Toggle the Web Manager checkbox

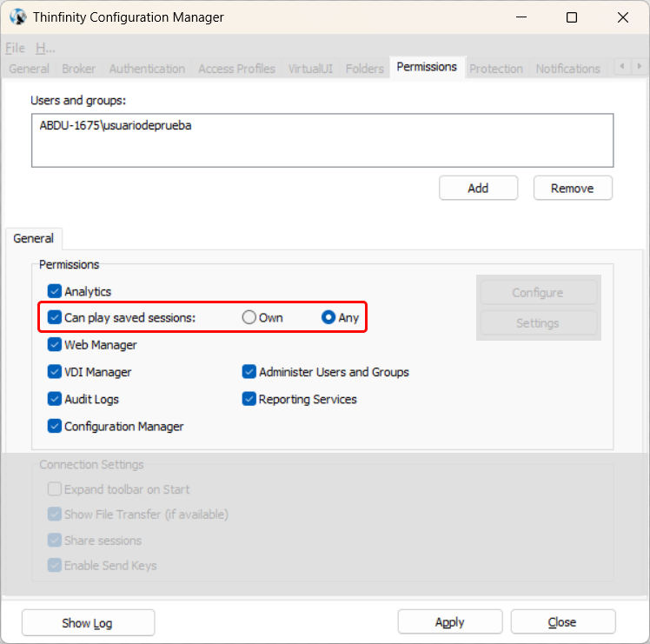(54, 344)
